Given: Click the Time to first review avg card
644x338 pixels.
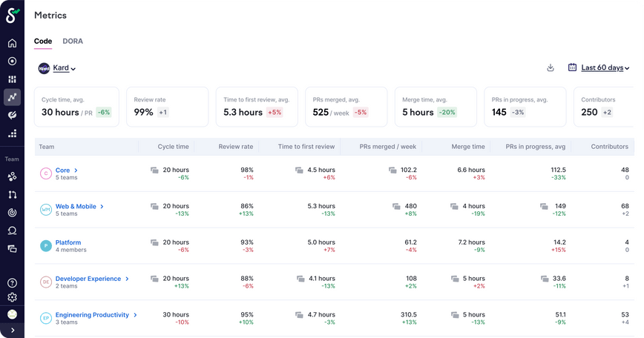Looking at the screenshot, I should click(257, 107).
